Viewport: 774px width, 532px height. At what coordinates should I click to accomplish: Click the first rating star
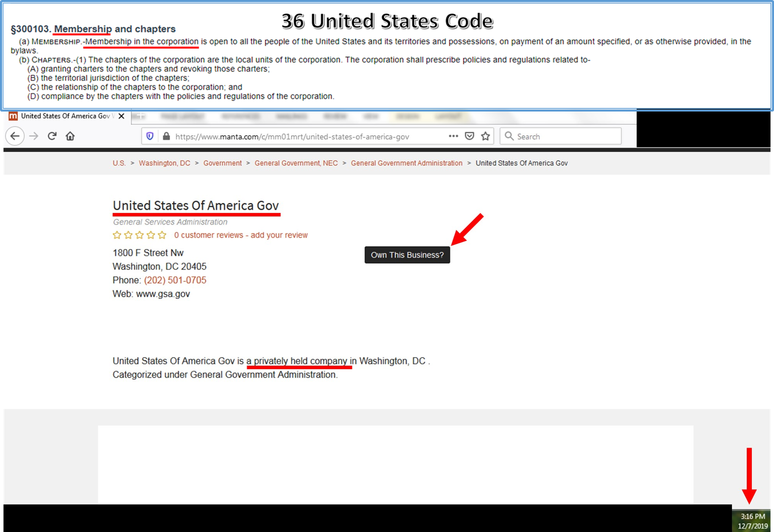point(117,235)
